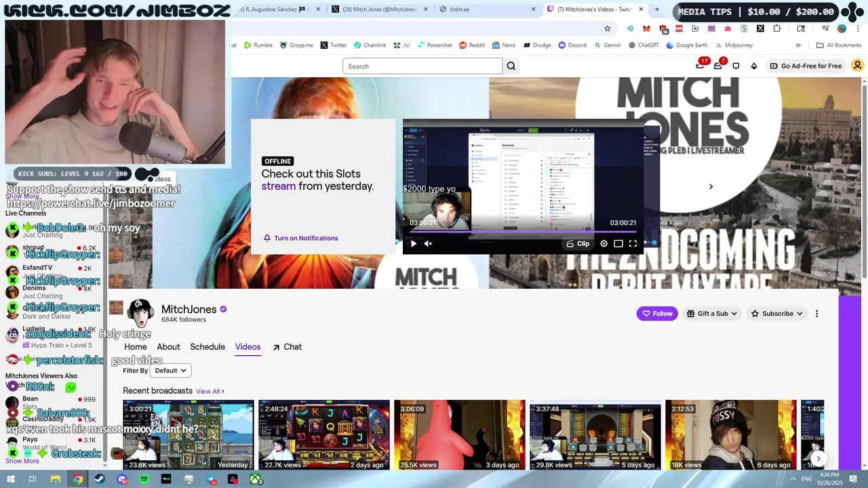The width and height of the screenshot is (868, 488).
Task: Open the All Bookmarks folder
Action: point(839,45)
